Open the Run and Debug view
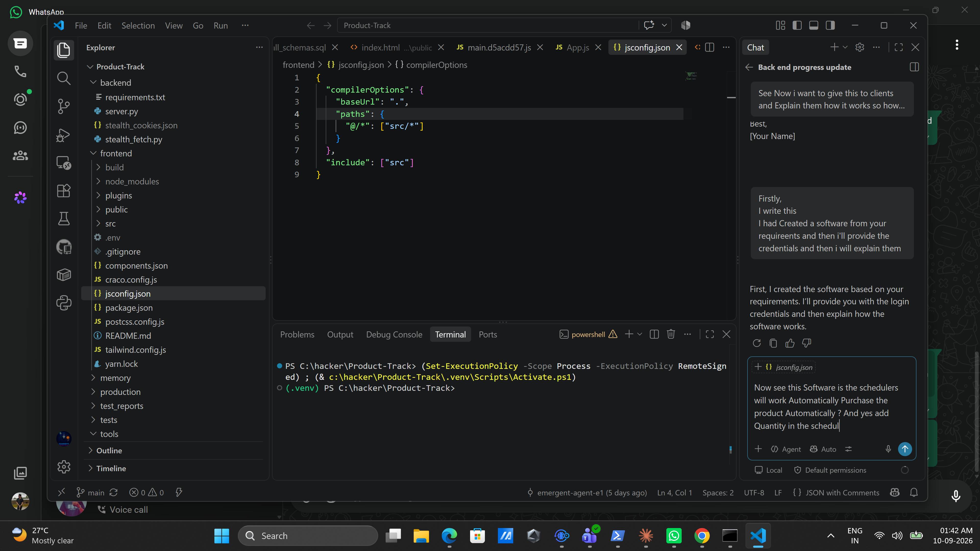The image size is (980, 551). (64, 135)
